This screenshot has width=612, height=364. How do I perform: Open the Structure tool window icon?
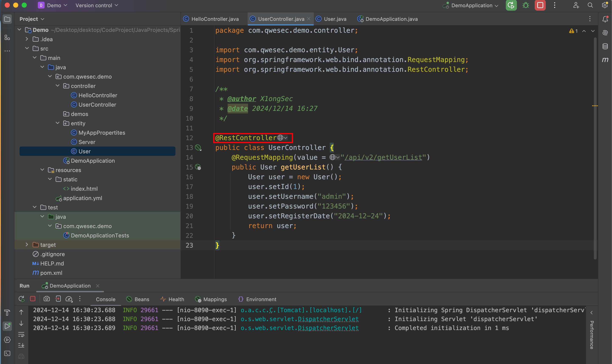7,38
